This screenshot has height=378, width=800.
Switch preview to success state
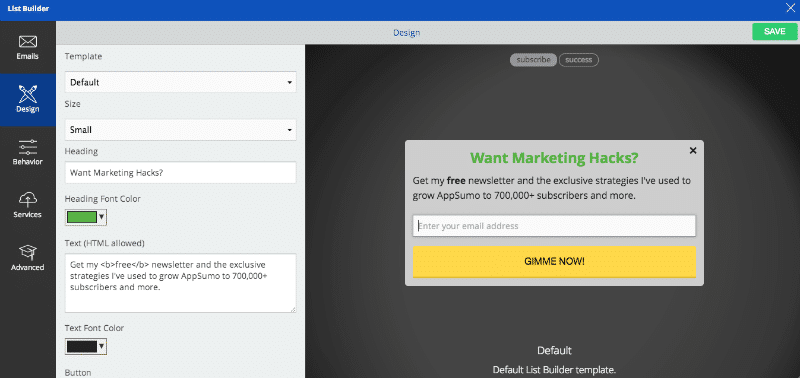point(579,60)
